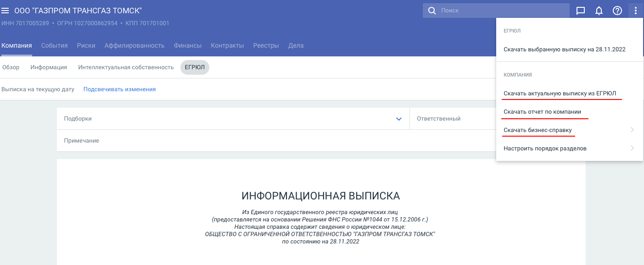
Task: Open the notifications bell
Action: (599, 11)
